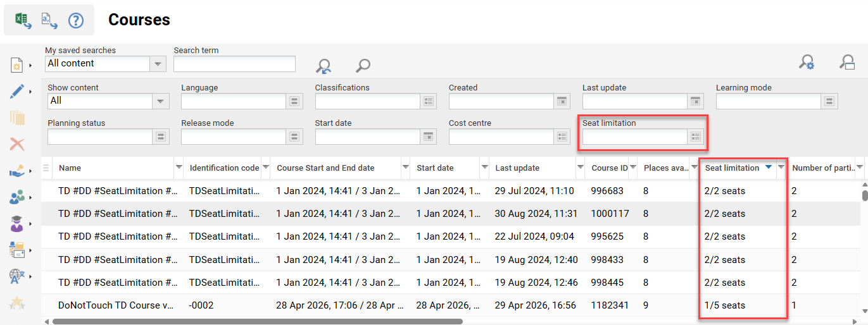
Task: Click the stars rating sidebar icon
Action: [17, 303]
